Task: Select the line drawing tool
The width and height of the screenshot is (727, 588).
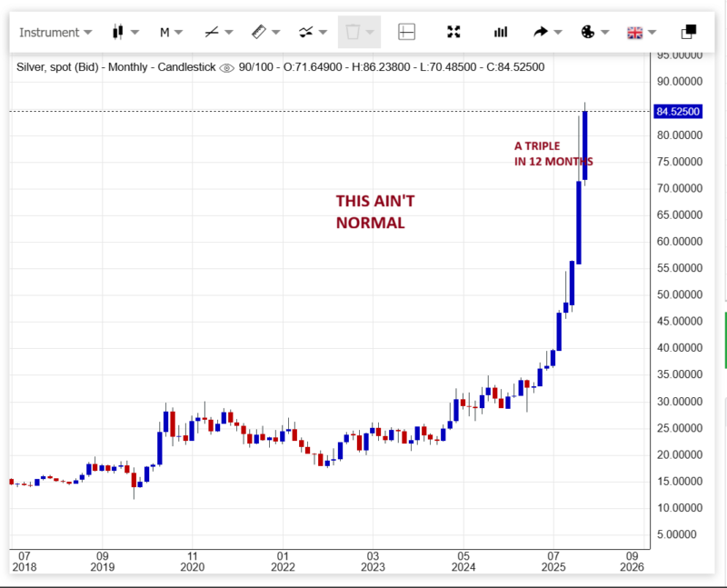Action: (x=217, y=33)
